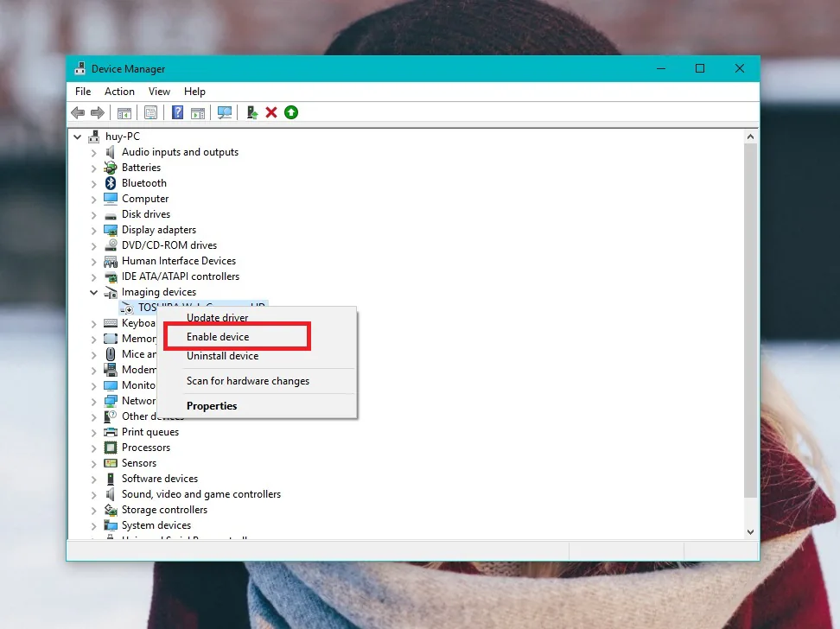Click the green arrow Enable device icon
This screenshot has height=629, width=840.
[x=291, y=112]
